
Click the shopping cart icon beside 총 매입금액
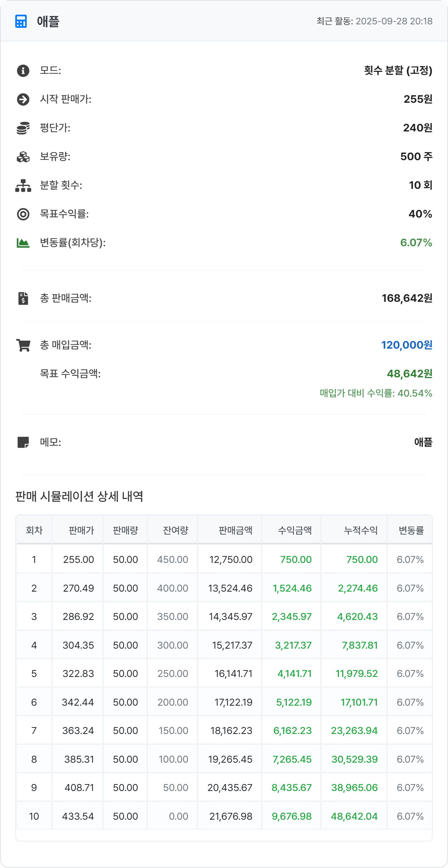coord(23,345)
